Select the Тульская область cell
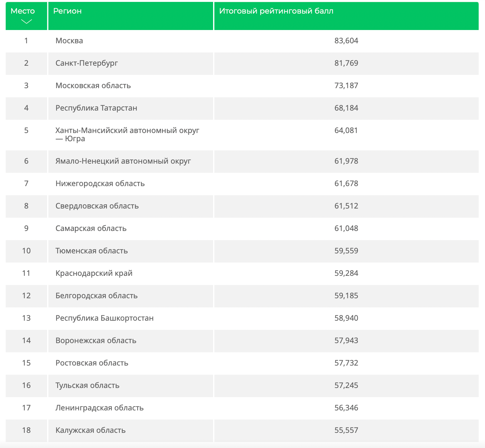Screen dimensions: 485x448 point(131,386)
